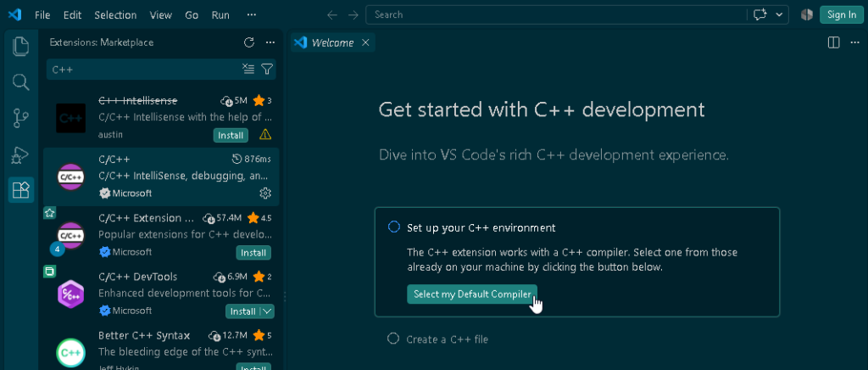Open the Source Control view
The height and width of the screenshot is (370, 868).
pyautogui.click(x=21, y=119)
